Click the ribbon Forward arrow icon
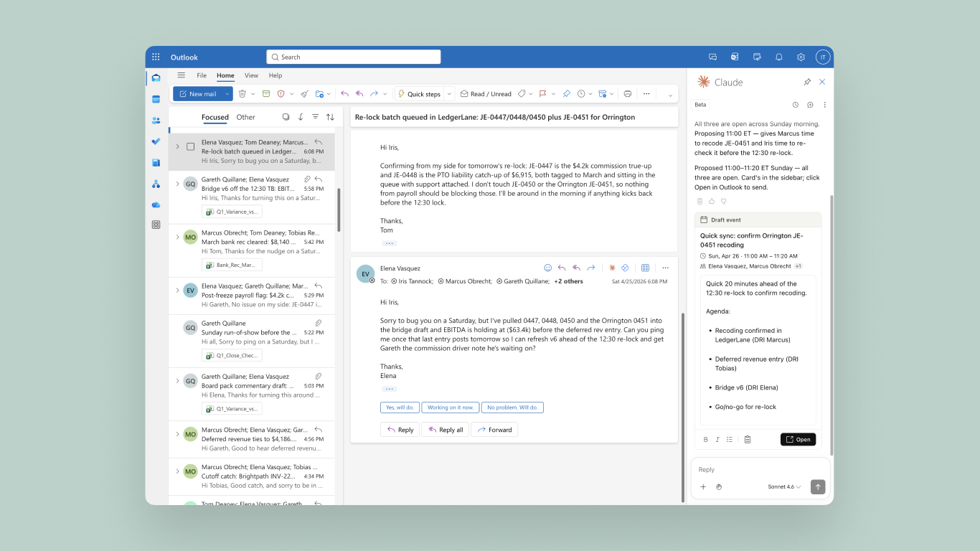 pos(374,94)
